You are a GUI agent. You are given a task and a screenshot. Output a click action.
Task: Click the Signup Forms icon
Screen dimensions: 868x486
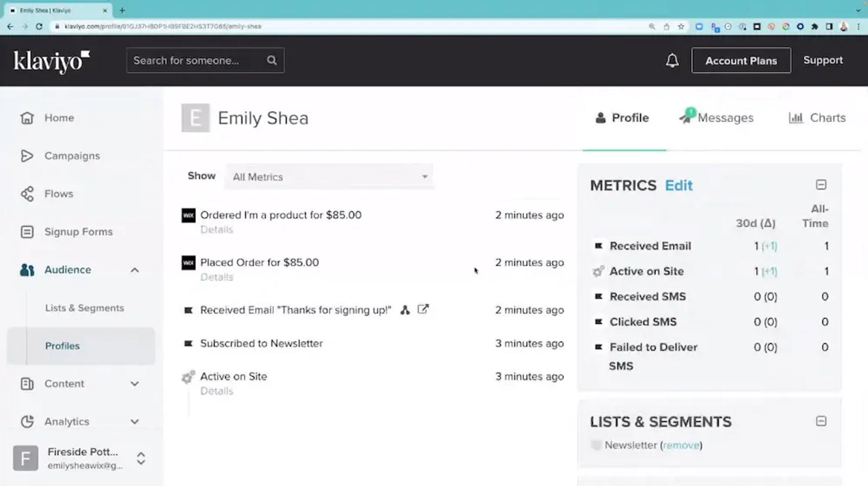pyautogui.click(x=27, y=232)
